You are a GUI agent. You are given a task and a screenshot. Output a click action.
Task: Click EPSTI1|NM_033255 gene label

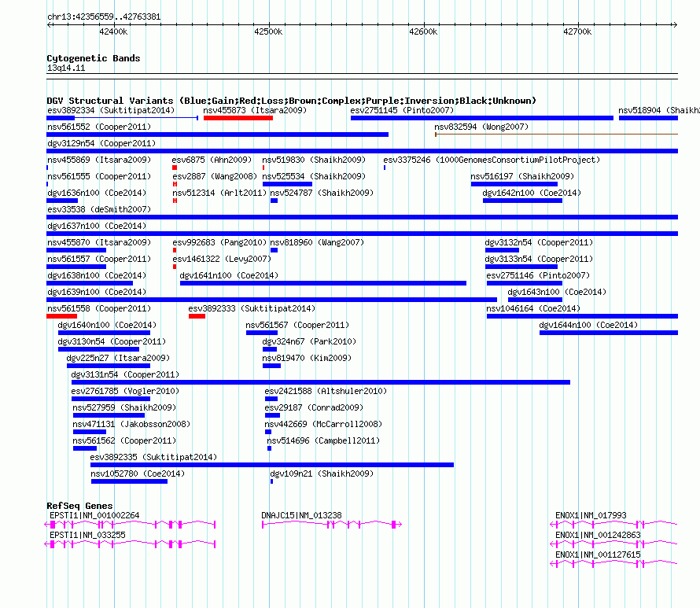pos(87,535)
